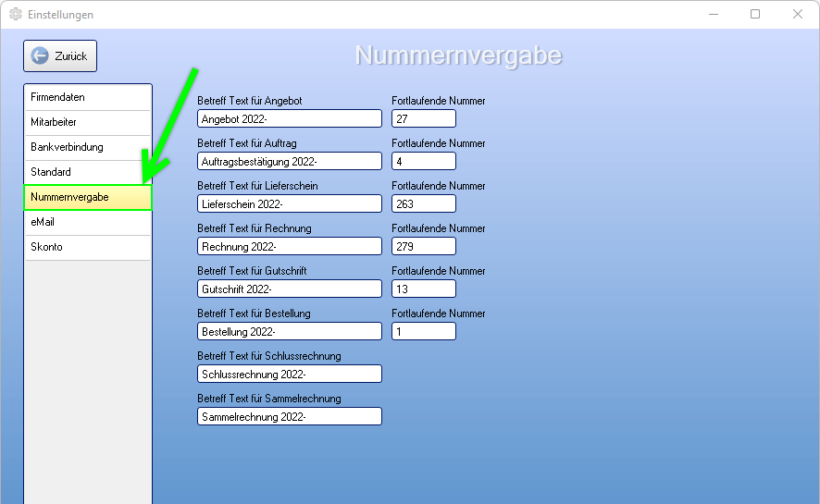
Task: Go to the Standard settings entry
Action: (87, 172)
